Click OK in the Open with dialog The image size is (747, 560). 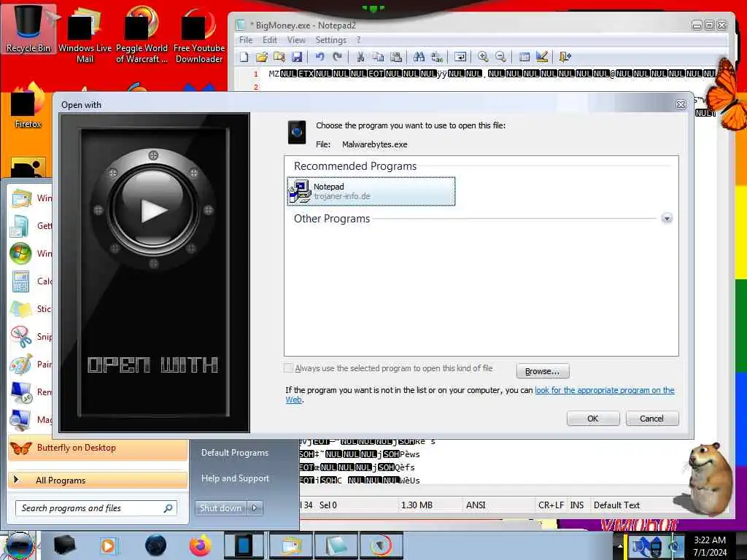[x=592, y=419]
